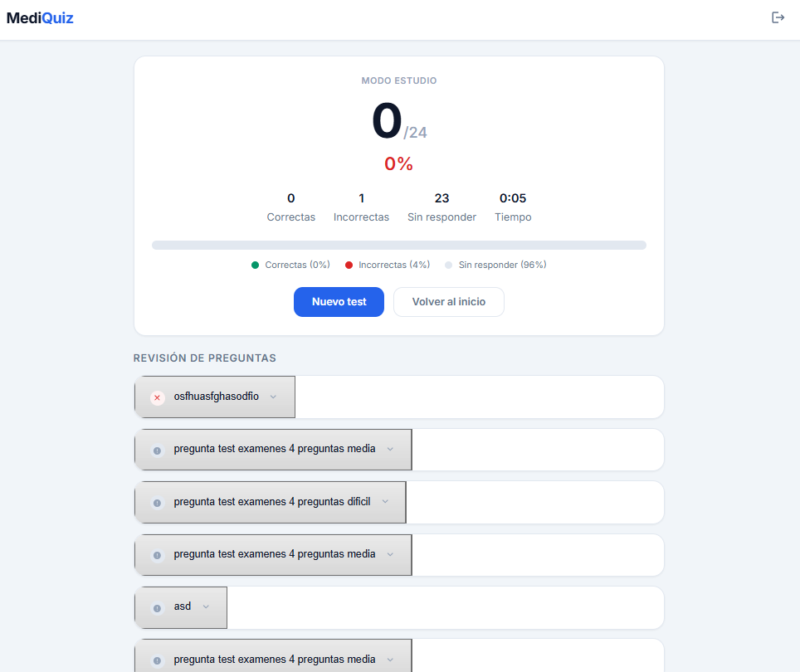Click the gray Sin responder legend dot
This screenshot has height=672, width=800.
[449, 265]
